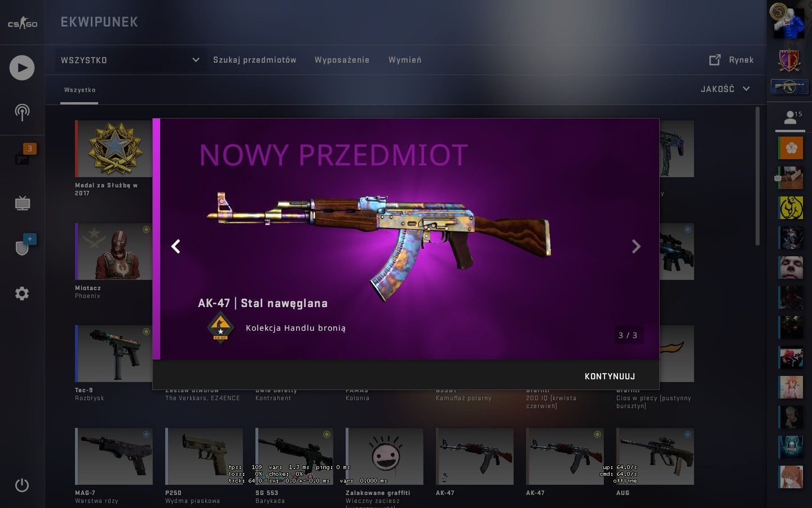Switch to the Wyposażenie tab
This screenshot has width=812, height=508.
tap(342, 60)
